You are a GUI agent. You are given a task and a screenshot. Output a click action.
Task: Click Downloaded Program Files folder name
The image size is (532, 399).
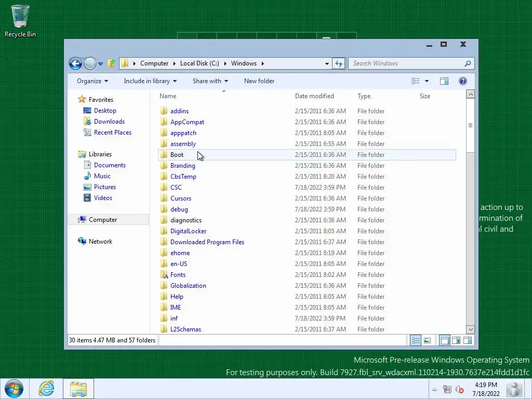click(207, 242)
